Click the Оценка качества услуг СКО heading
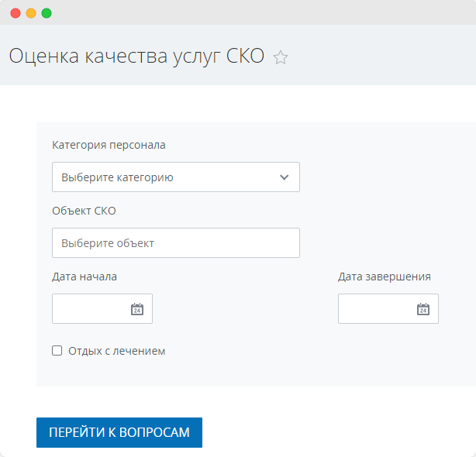 [x=136, y=56]
